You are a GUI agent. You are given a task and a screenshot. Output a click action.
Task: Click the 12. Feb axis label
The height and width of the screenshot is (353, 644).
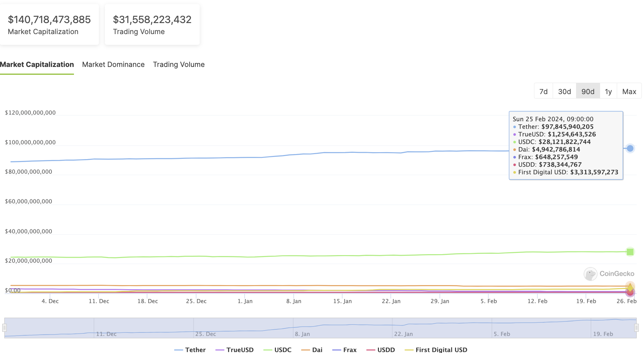tap(537, 301)
